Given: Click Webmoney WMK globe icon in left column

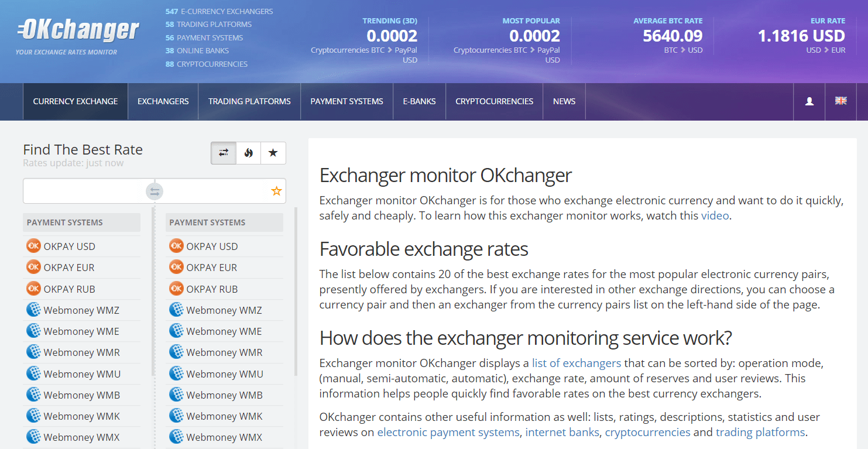Looking at the screenshot, I should (x=33, y=416).
